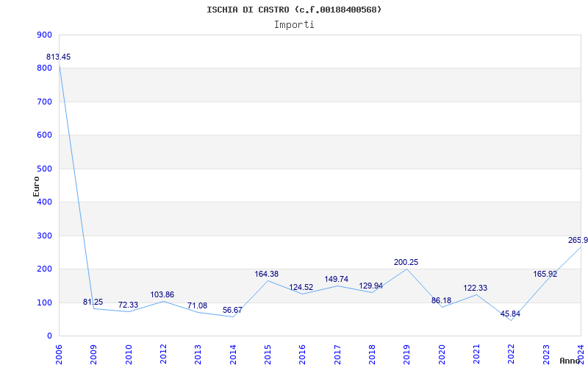The width and height of the screenshot is (588, 368).
Task: Click the 103.86 value label
Action: (162, 295)
